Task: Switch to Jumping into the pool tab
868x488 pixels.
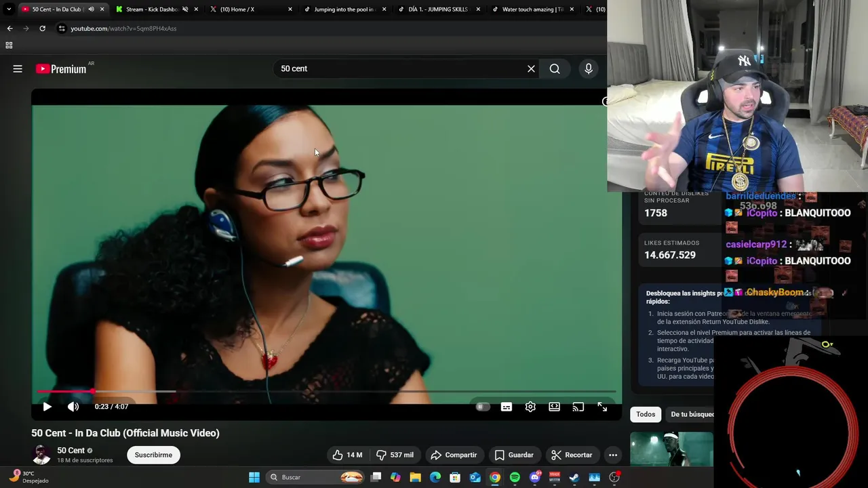Action: tap(344, 9)
